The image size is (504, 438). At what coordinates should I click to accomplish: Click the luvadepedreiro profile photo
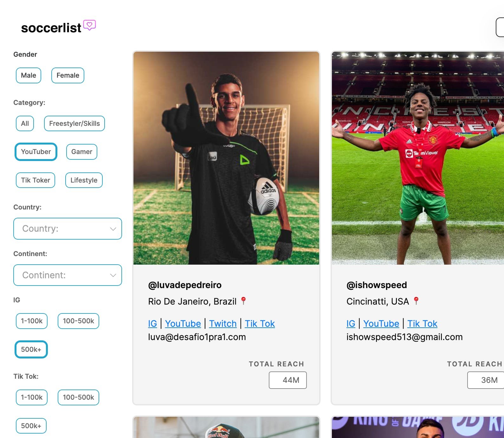click(x=226, y=158)
